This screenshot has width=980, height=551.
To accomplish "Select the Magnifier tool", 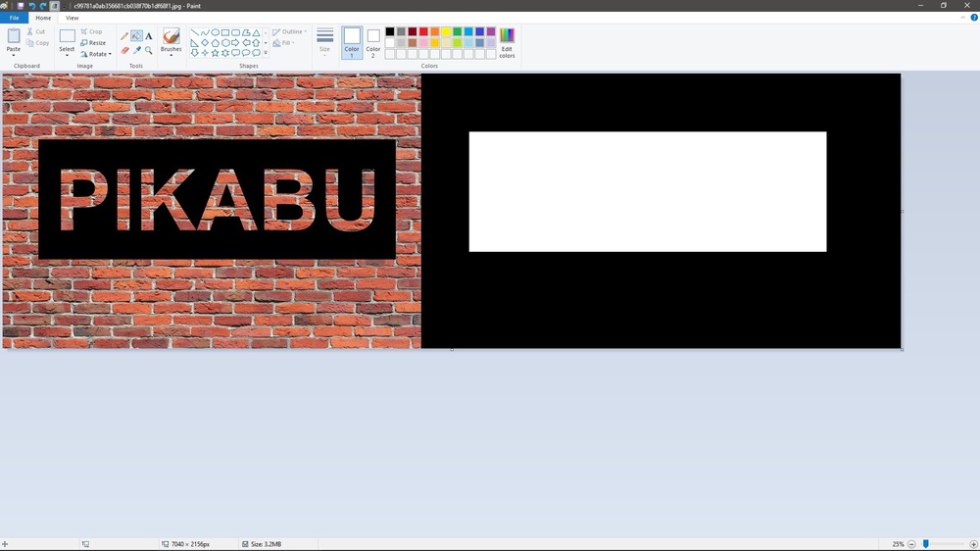I will pos(149,50).
